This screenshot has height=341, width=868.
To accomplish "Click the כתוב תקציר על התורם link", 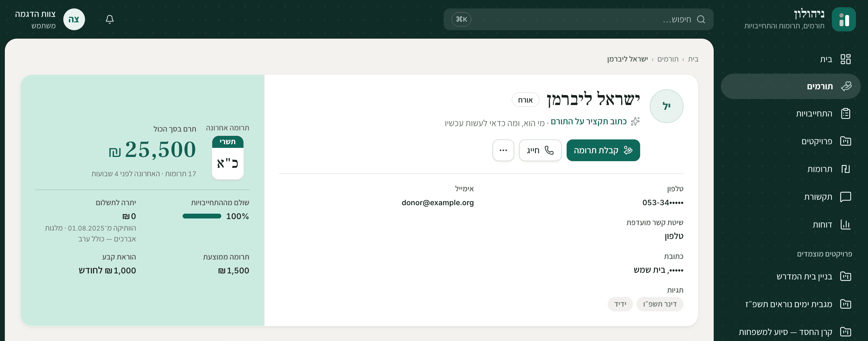I will 589,121.
